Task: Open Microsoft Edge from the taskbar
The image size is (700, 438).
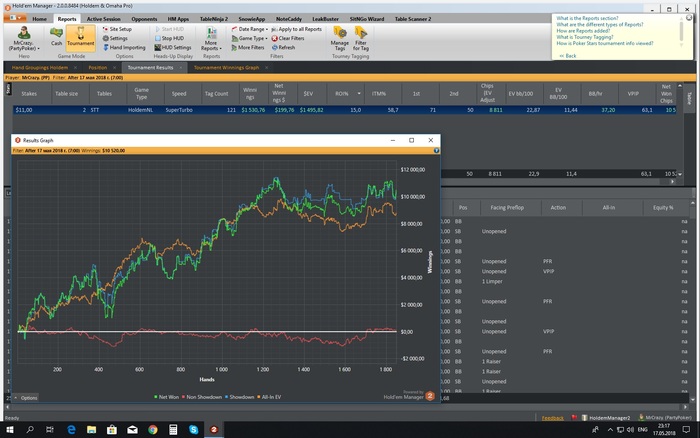Action: [x=71, y=430]
